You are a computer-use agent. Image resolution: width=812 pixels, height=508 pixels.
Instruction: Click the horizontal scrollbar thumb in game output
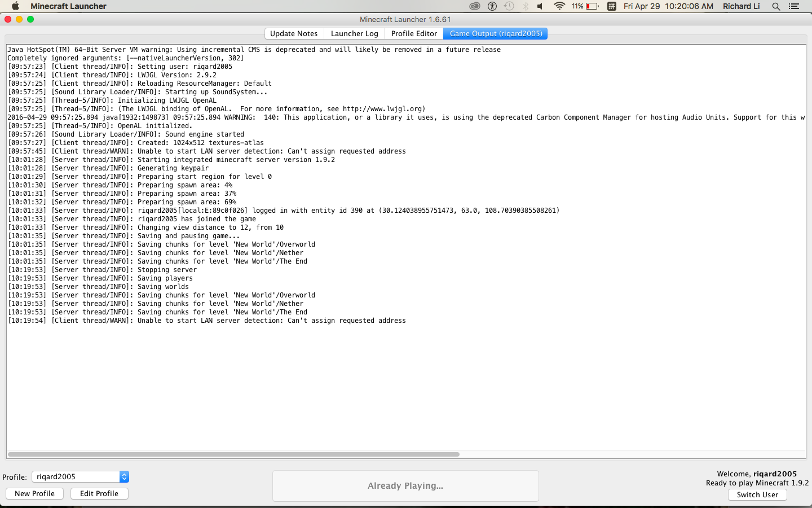pyautogui.click(x=233, y=454)
